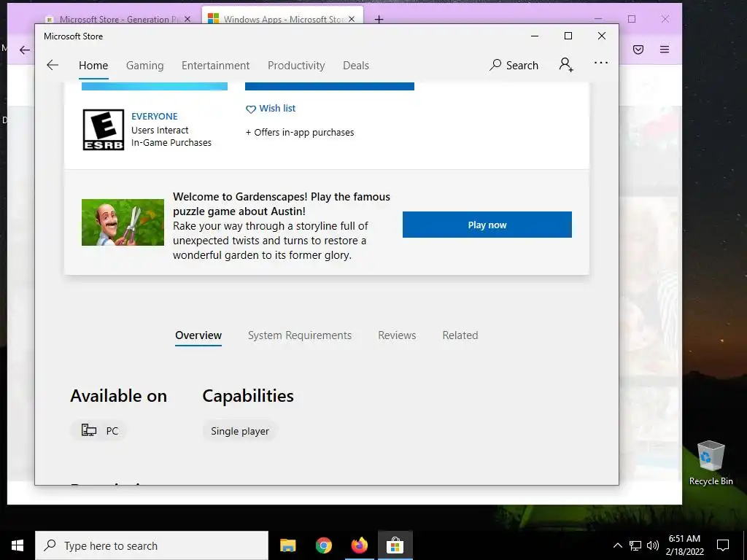This screenshot has width=747, height=560.
Task: Click the Search label in store header
Action: [522, 66]
